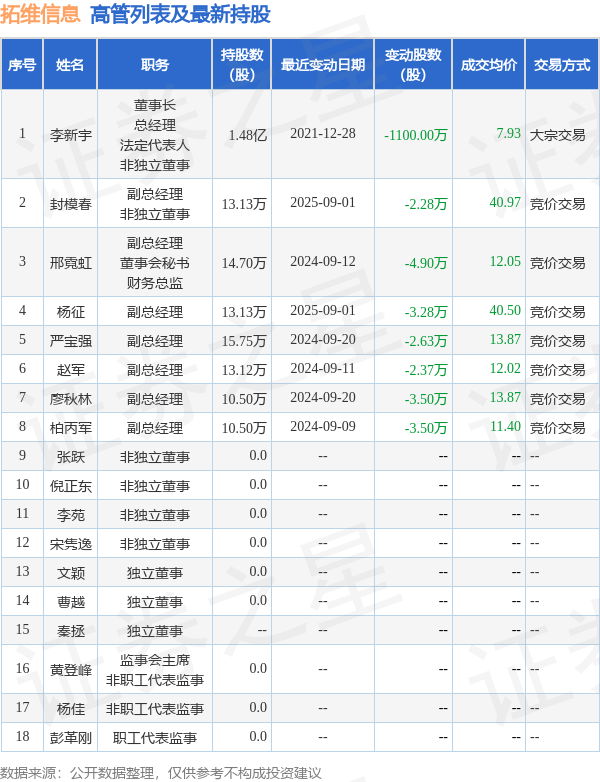Click the 持股数(股) column header

242,65
